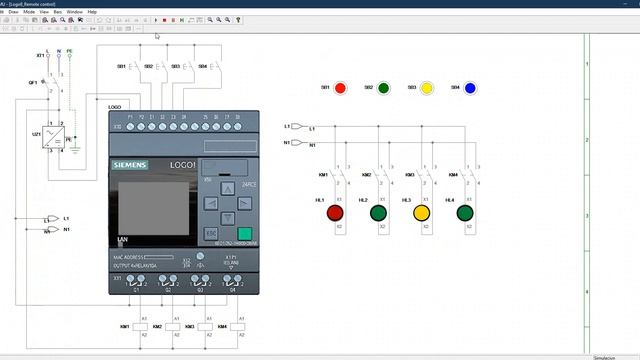Open the Bars menu

(58, 12)
